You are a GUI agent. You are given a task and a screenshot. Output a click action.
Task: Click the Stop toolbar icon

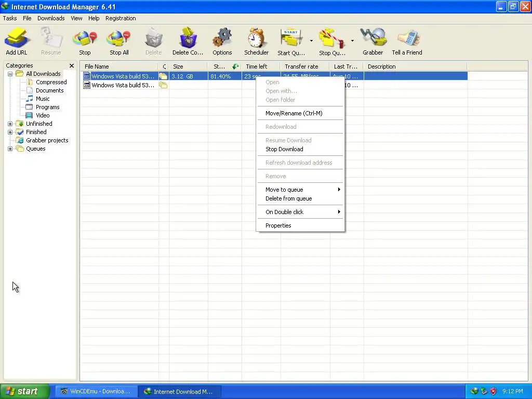[85, 42]
